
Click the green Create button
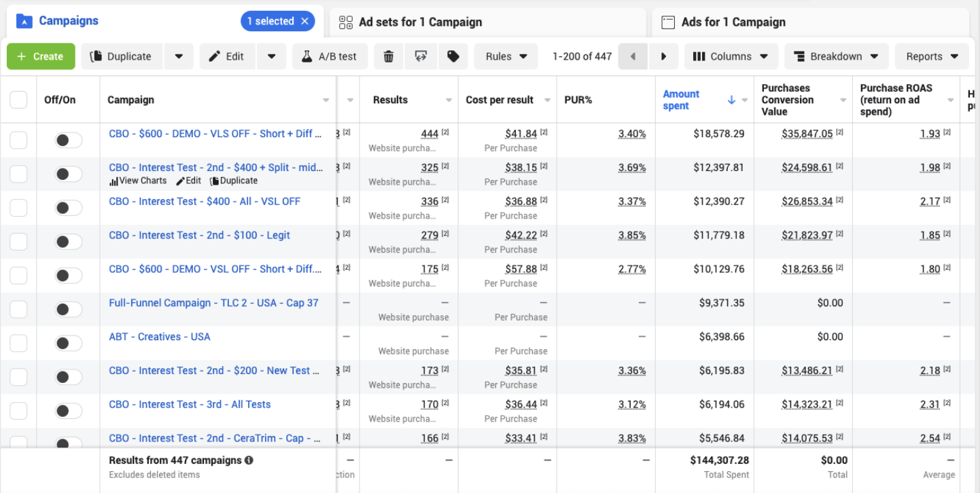[40, 56]
